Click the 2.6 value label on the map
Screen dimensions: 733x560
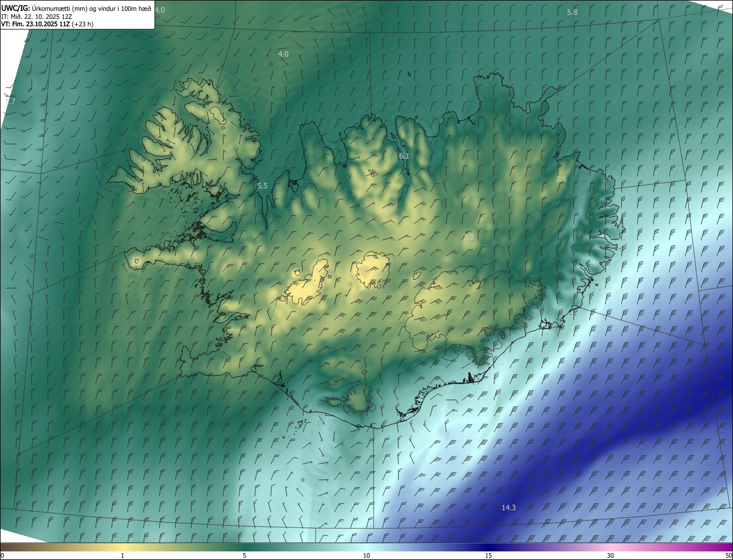tap(561, 179)
